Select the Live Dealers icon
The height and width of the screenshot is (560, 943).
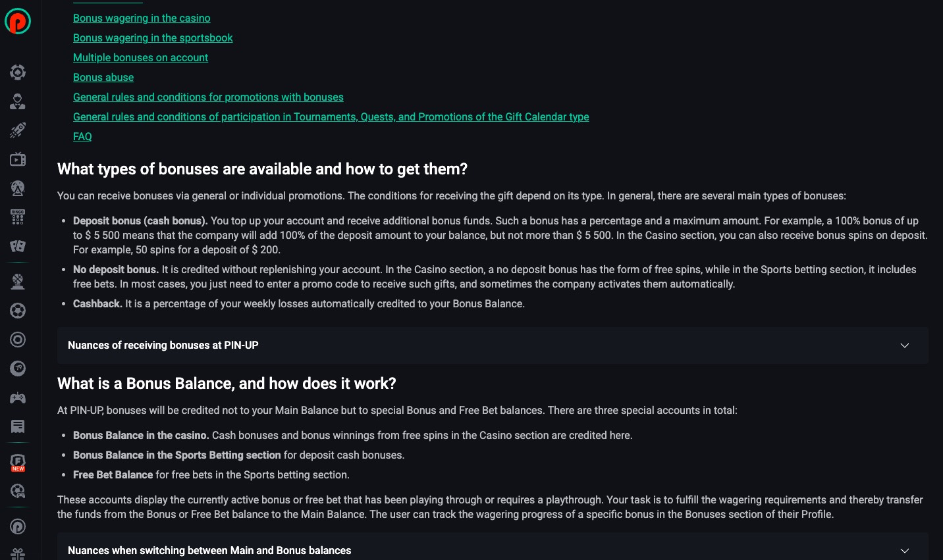(18, 101)
